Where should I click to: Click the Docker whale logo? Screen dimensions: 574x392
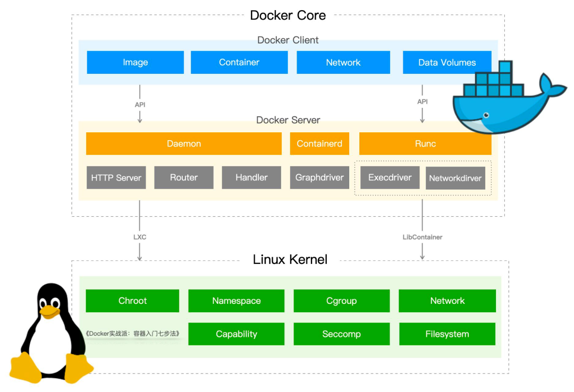coord(510,97)
